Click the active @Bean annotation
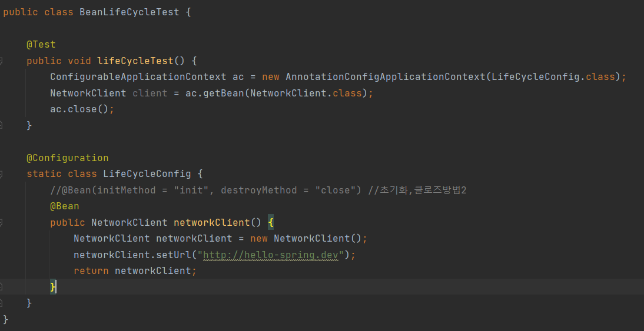The image size is (644, 331). point(65,206)
